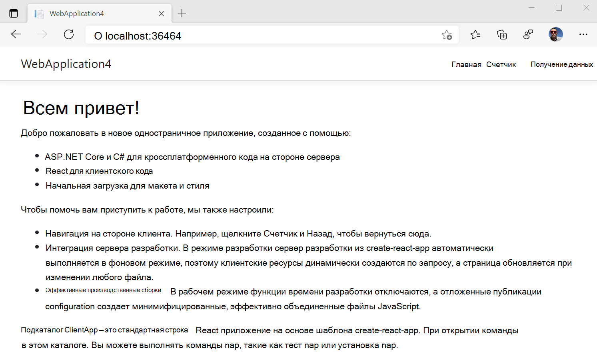The image size is (597, 364).
Task: Click the WebApplication4 brand link
Action: pos(66,64)
